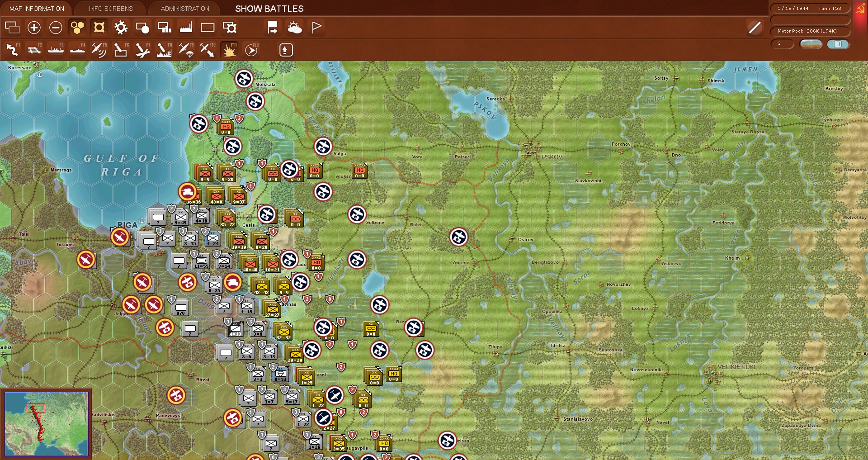Click the small field showing 3

tap(782, 44)
